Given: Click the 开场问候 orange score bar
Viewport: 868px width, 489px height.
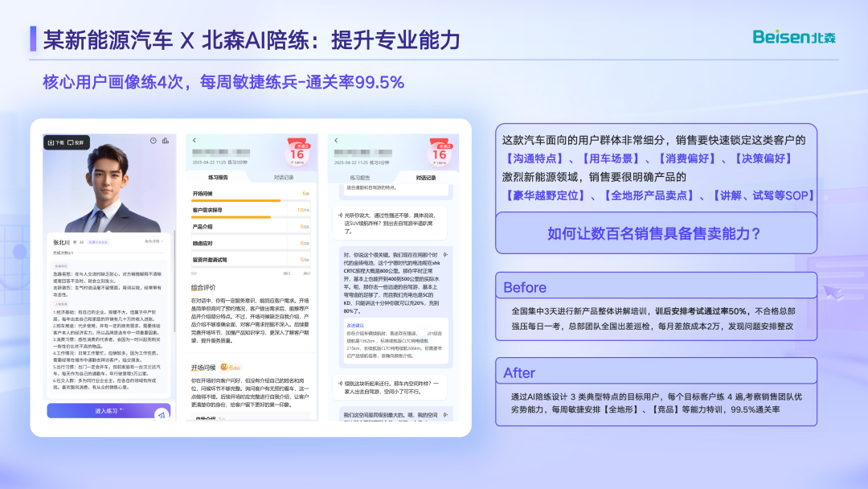Looking at the screenshot, I should click(x=236, y=200).
